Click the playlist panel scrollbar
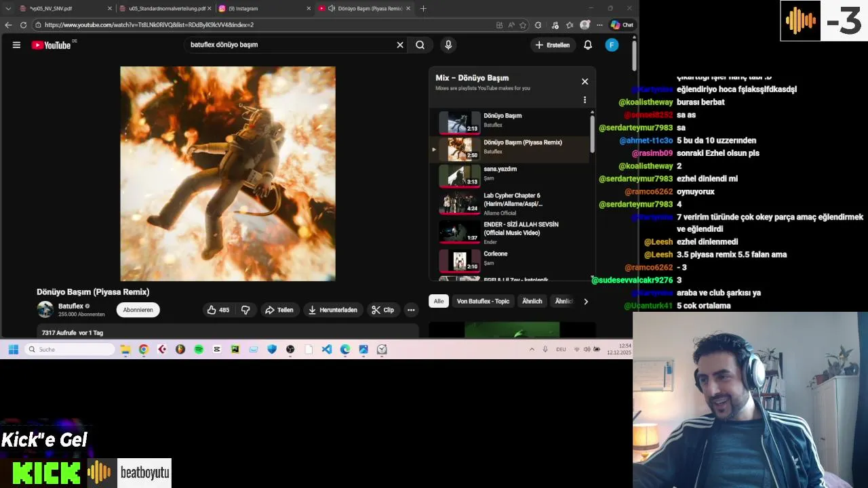Image resolution: width=868 pixels, height=488 pixels. click(592, 134)
